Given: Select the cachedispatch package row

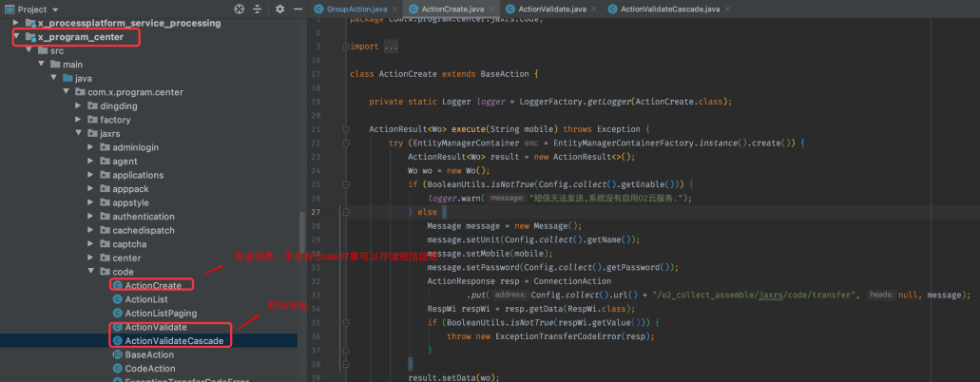Looking at the screenshot, I should point(148,230).
